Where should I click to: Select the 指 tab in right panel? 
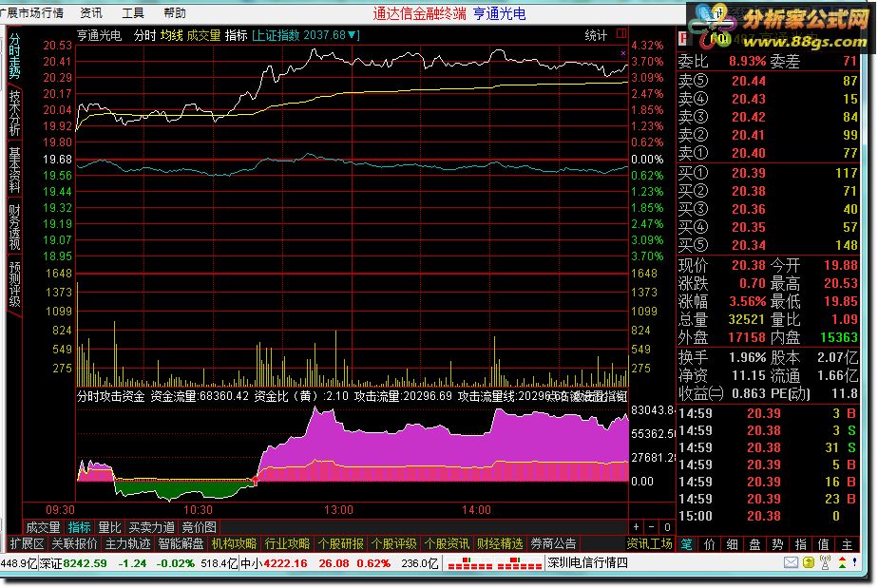[x=801, y=544]
